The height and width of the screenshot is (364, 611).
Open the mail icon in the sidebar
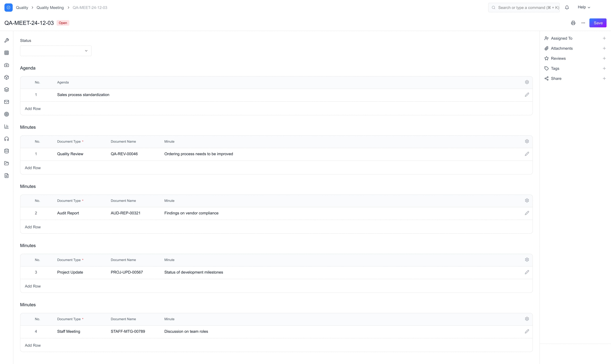(x=6, y=102)
